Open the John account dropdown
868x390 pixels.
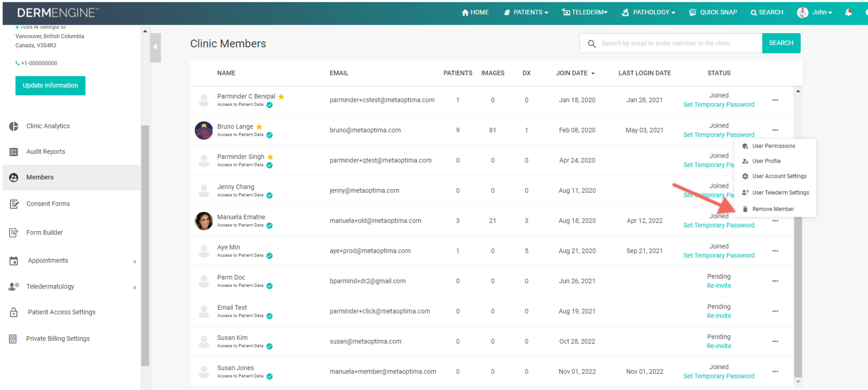(815, 12)
